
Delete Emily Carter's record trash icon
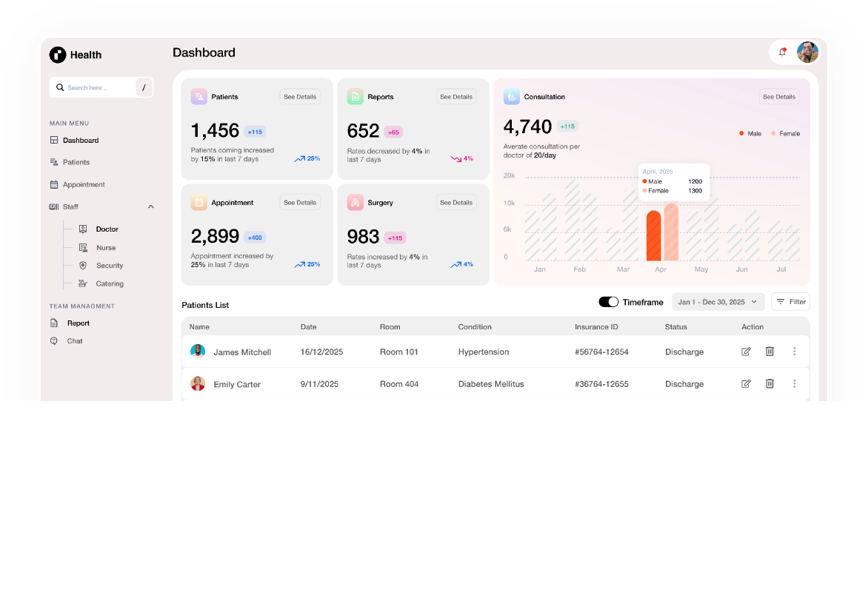tap(769, 383)
